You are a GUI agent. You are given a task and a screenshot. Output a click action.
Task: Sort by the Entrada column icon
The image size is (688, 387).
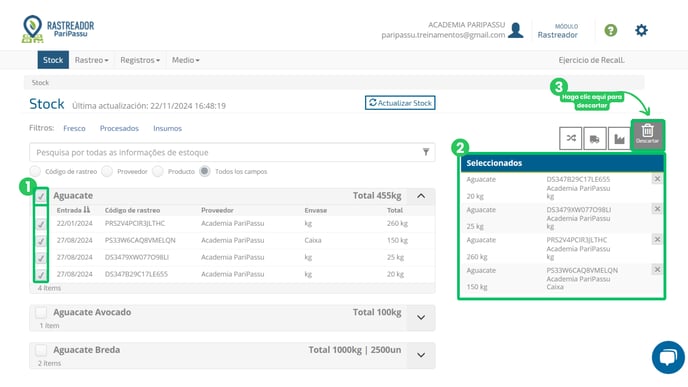click(86, 210)
